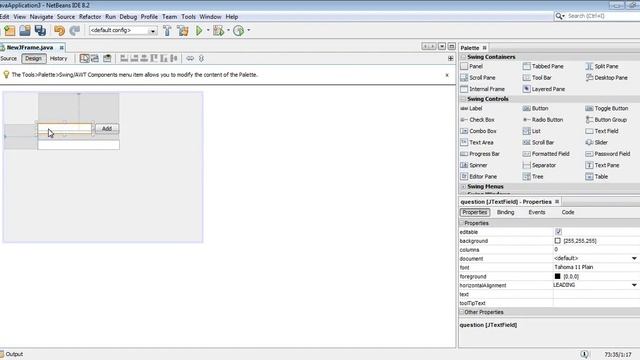Open the Refactor menu
640x360 pixels.
point(90,17)
